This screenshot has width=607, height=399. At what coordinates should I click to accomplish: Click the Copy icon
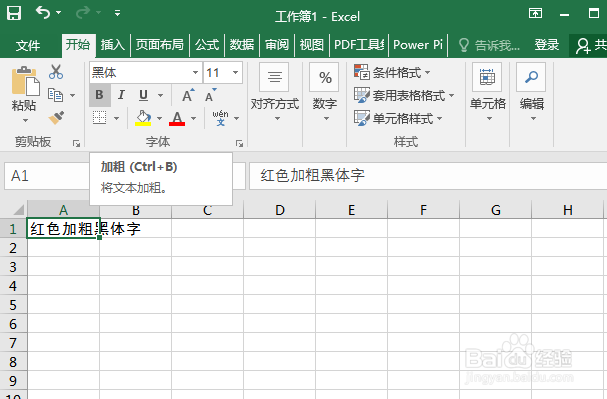(x=55, y=95)
